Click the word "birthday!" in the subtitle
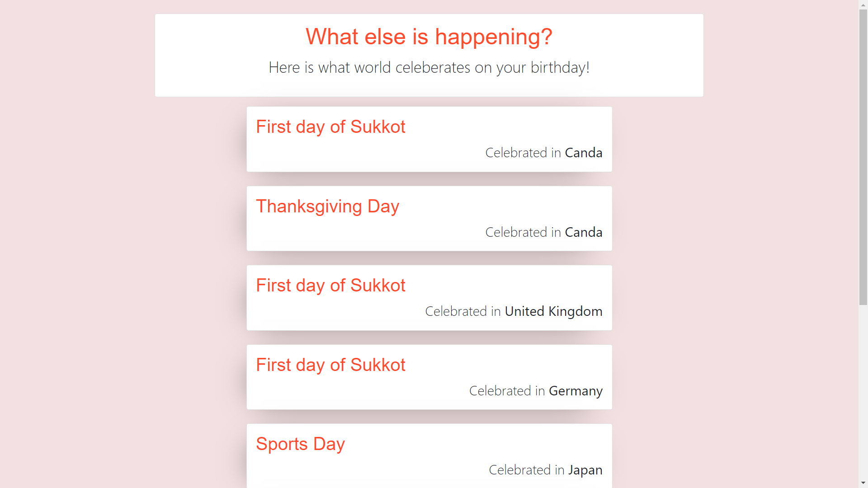The image size is (868, 488). point(560,67)
